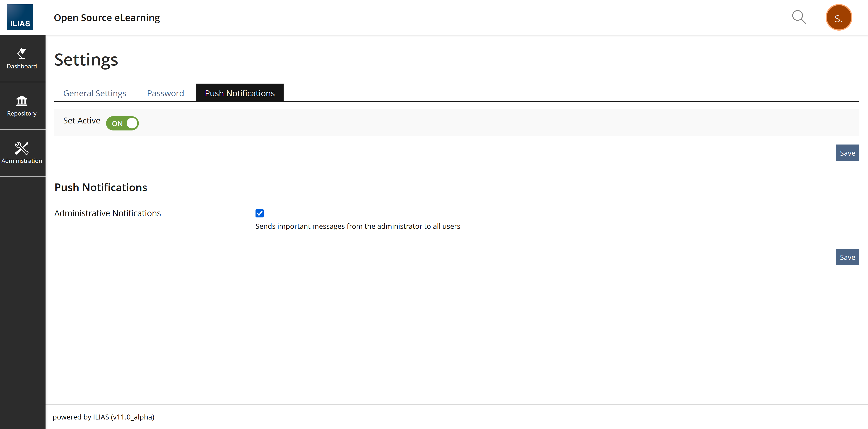
Task: Click the 'Sends important messages' description text
Action: point(357,226)
